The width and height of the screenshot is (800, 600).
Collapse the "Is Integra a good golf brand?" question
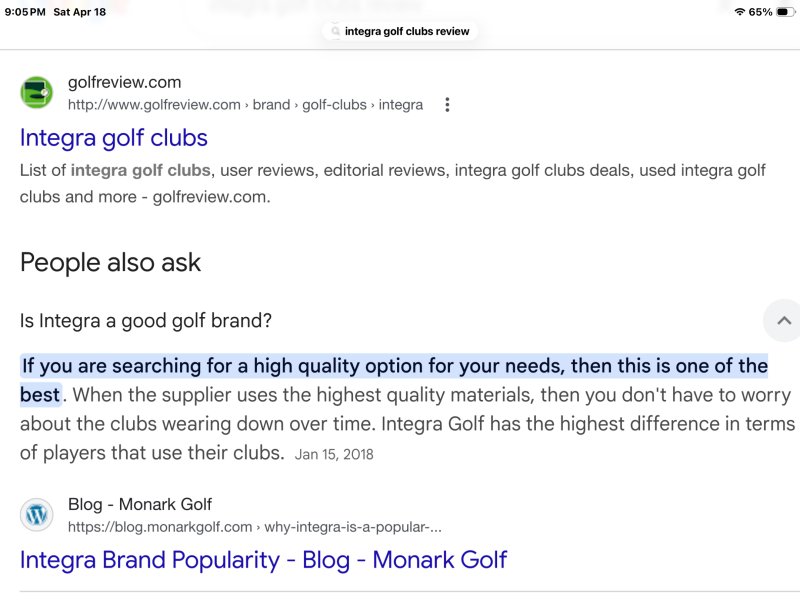pos(147,321)
